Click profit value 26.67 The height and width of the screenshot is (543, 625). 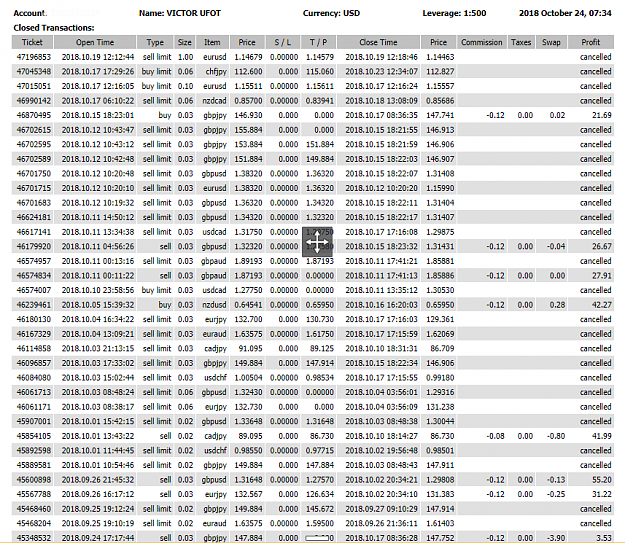[x=601, y=246]
